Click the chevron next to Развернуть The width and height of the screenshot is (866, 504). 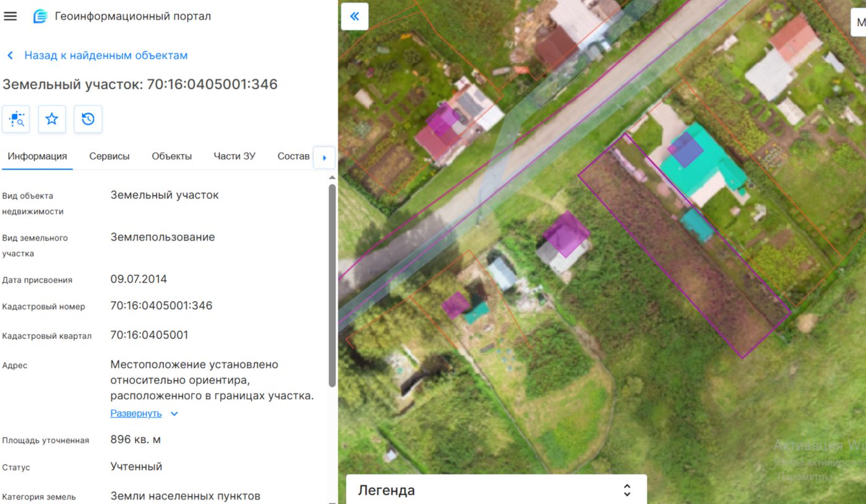[x=174, y=414]
